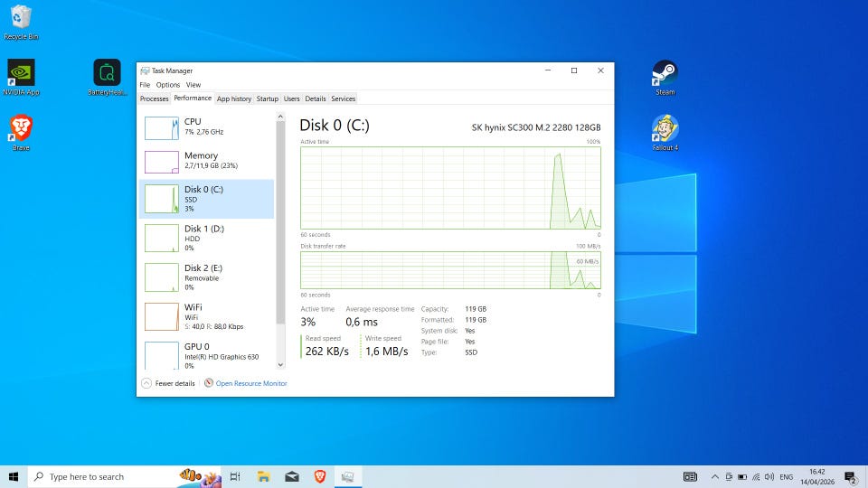868x488 pixels.
Task: Close the Task Manager window
Action: click(x=600, y=70)
